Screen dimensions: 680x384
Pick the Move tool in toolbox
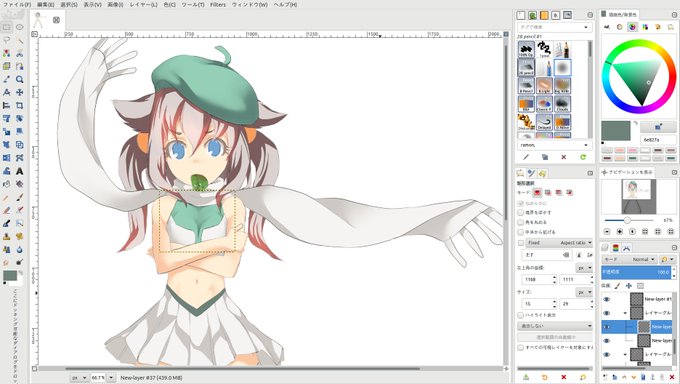click(x=20, y=92)
